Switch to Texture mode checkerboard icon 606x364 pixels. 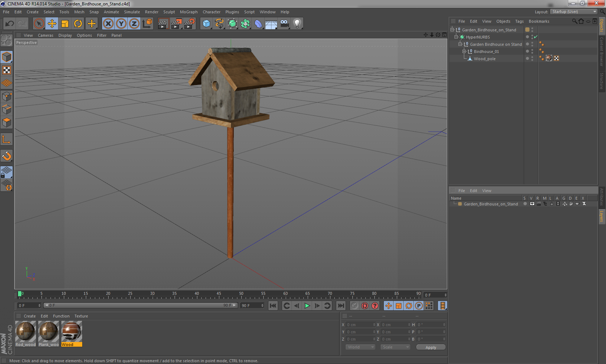click(x=6, y=70)
